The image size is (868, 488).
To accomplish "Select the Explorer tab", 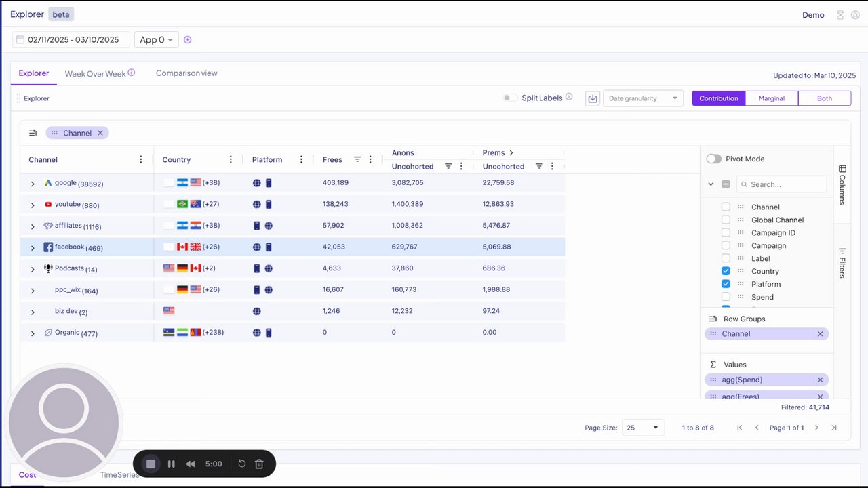I will click(x=34, y=73).
